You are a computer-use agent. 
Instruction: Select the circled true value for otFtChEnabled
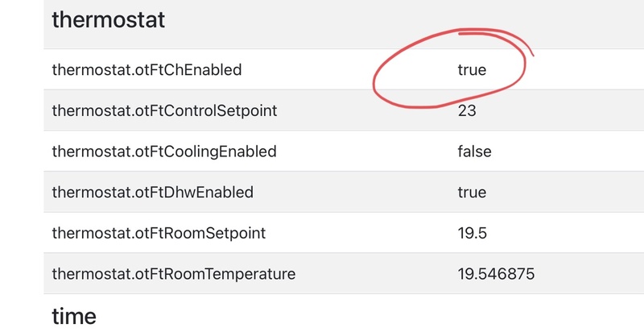(x=472, y=70)
